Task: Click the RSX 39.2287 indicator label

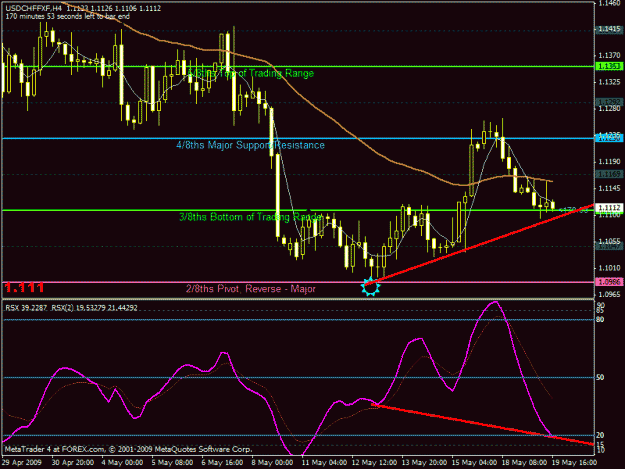Action: click(26, 308)
